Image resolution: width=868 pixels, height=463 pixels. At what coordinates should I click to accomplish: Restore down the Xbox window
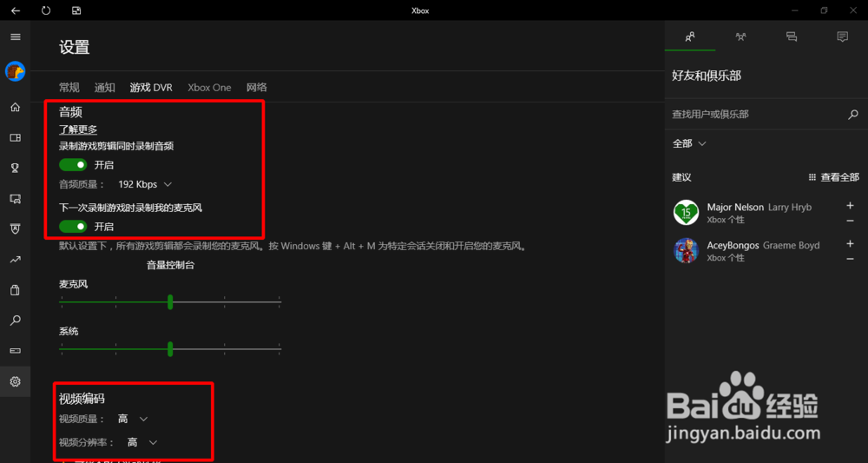point(825,10)
